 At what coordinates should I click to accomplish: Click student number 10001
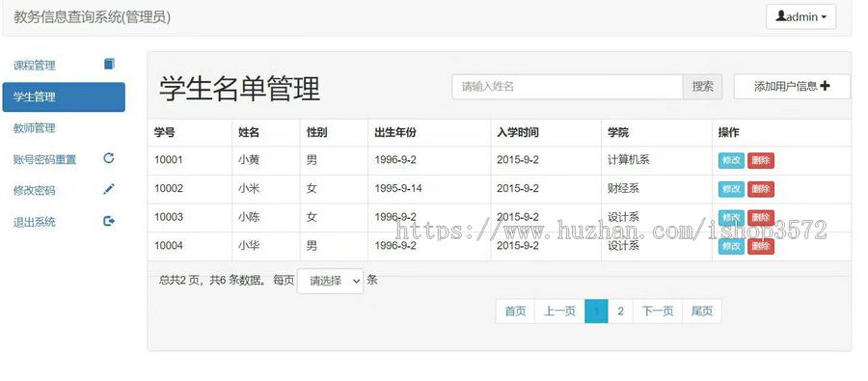pos(168,160)
